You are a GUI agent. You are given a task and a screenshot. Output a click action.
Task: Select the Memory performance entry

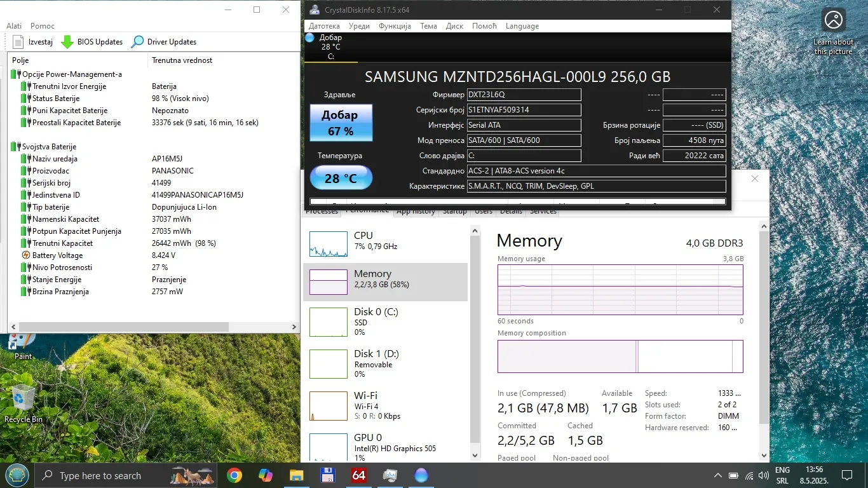[x=385, y=281]
